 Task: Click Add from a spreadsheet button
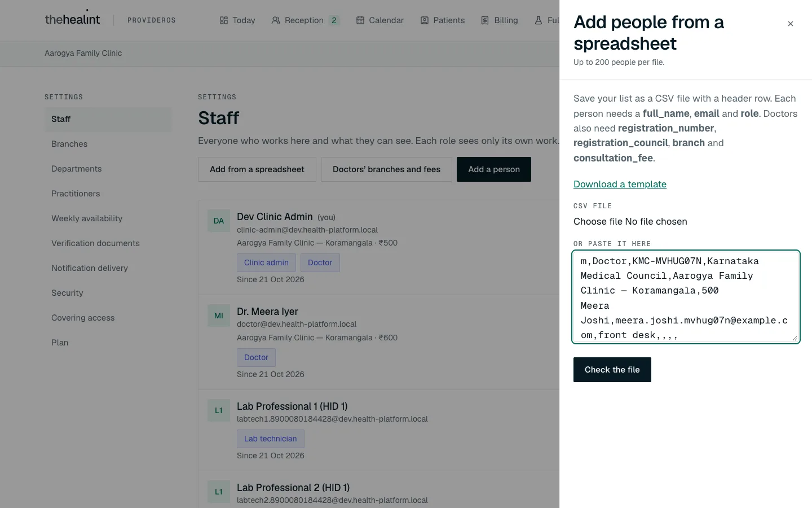[257, 169]
